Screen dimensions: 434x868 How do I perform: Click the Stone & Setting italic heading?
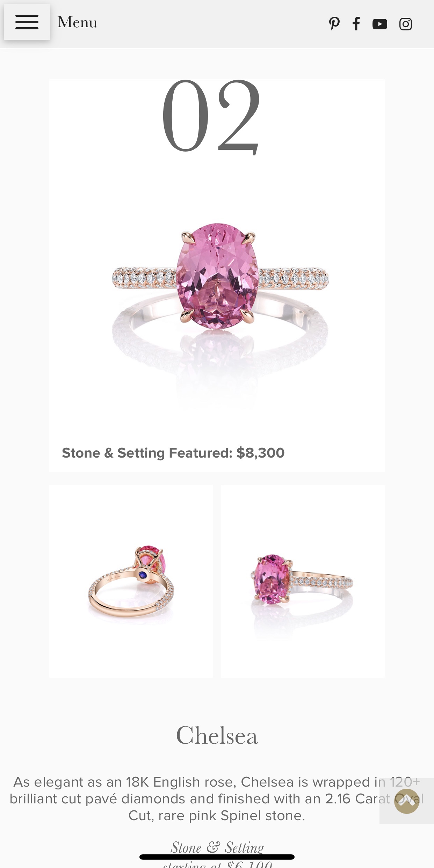coord(217,847)
